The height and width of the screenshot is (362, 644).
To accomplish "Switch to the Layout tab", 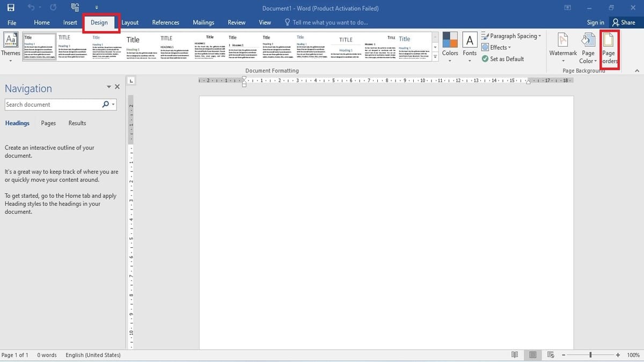I will (x=130, y=23).
